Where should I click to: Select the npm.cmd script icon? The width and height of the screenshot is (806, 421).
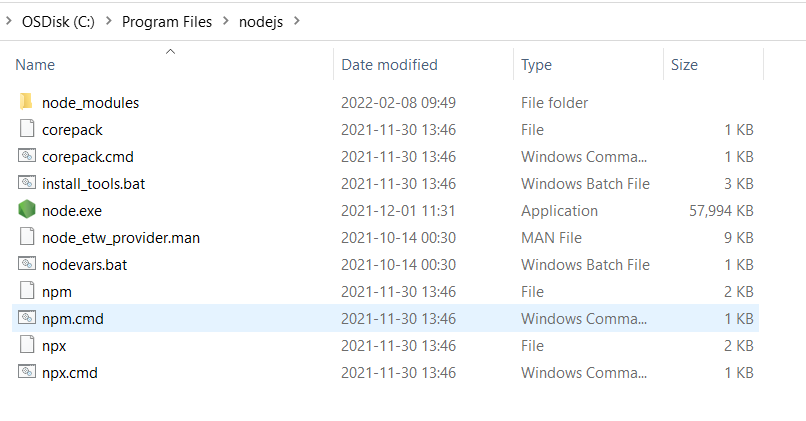[x=27, y=318]
